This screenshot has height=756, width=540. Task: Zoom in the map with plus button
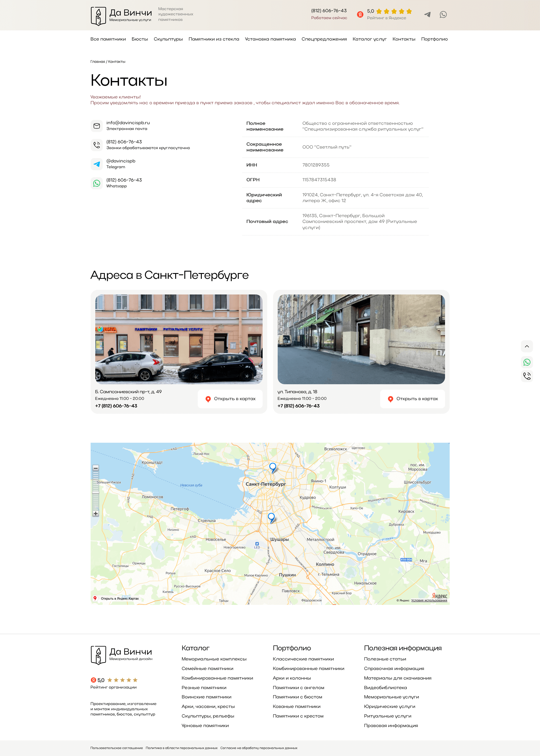96,513
